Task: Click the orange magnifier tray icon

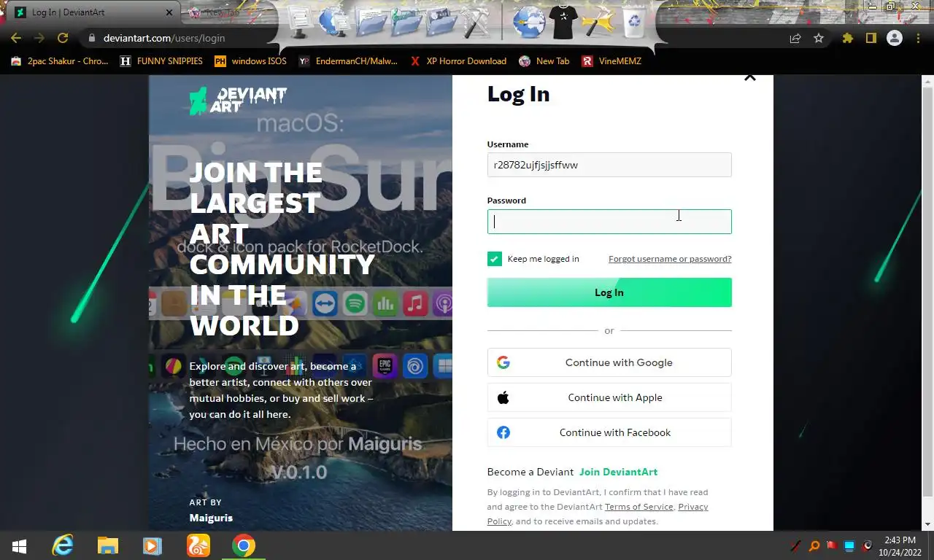Action: [x=814, y=545]
